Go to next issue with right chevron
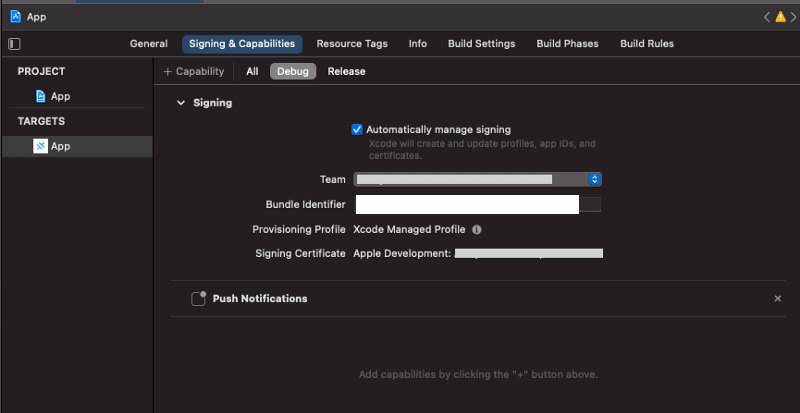 [x=793, y=17]
